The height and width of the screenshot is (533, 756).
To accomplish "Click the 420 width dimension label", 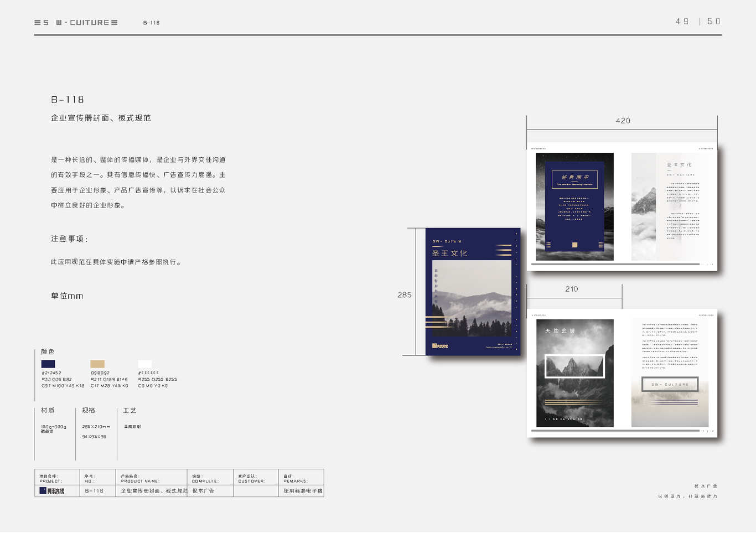I will pyautogui.click(x=623, y=121).
